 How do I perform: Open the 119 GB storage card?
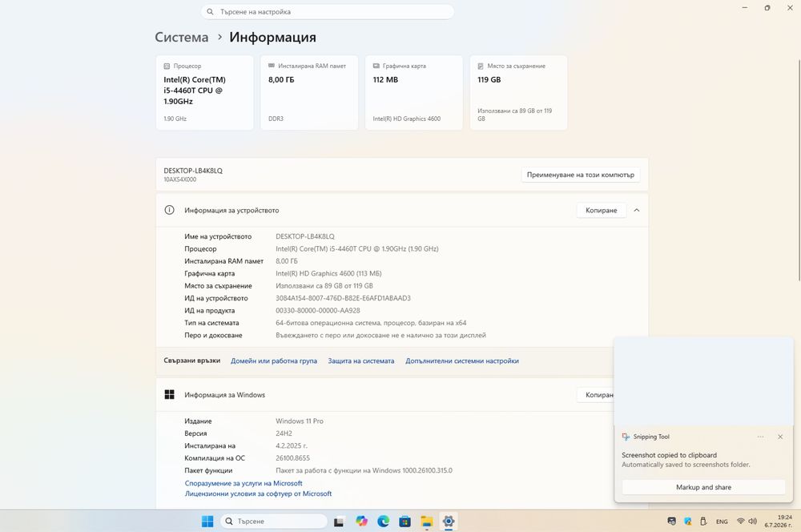518,92
